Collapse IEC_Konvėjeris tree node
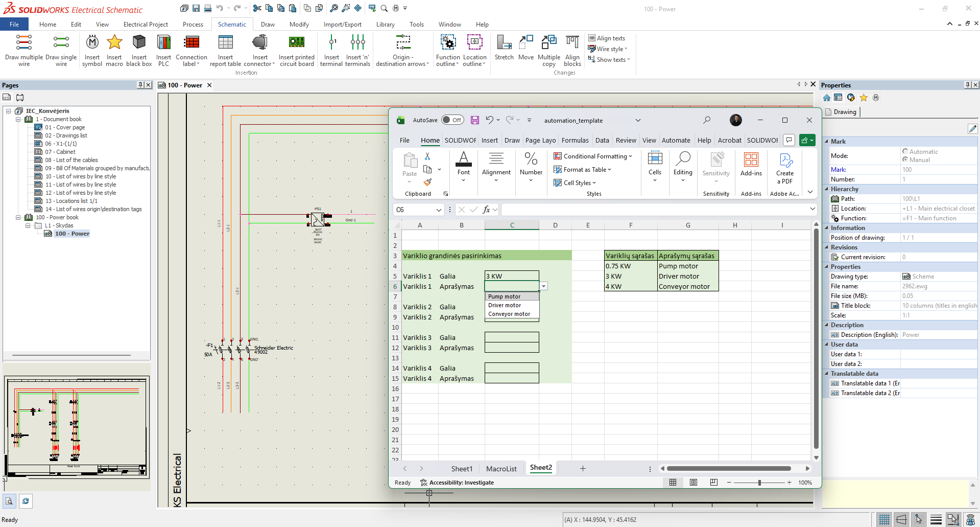The image size is (980, 527). coord(8,111)
